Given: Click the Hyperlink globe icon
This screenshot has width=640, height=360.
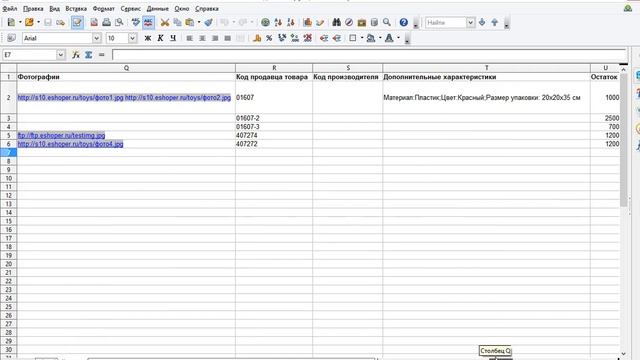Looking at the screenshot, I should click(x=265, y=22).
